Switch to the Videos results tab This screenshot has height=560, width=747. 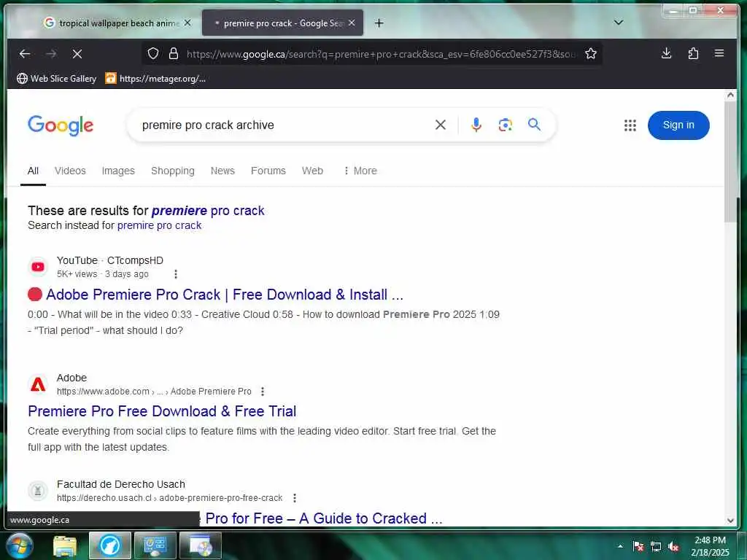70,171
